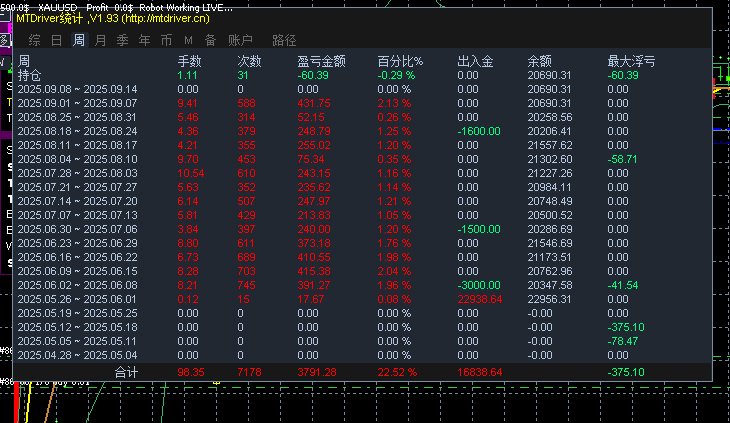Screen dimensions: 730x423
Task: Click the -78.47 max floating loss cell
Action: pyautogui.click(x=622, y=341)
